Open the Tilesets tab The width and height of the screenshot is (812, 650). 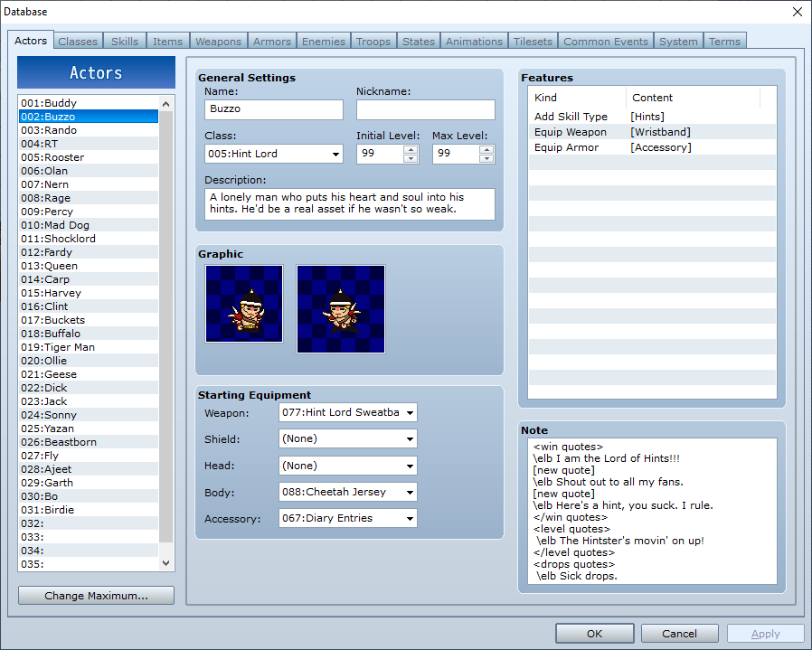(x=533, y=42)
